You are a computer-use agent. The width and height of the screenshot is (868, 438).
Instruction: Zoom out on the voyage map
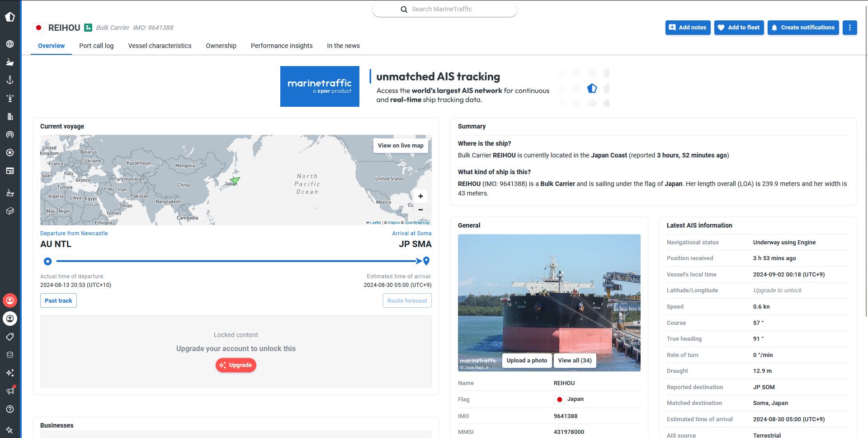420,209
